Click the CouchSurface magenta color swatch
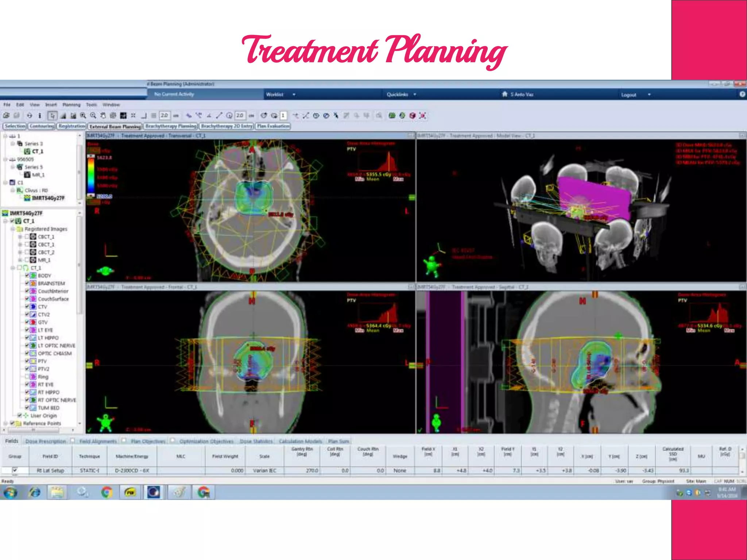Screen dimensions: 747x560 tap(33, 299)
